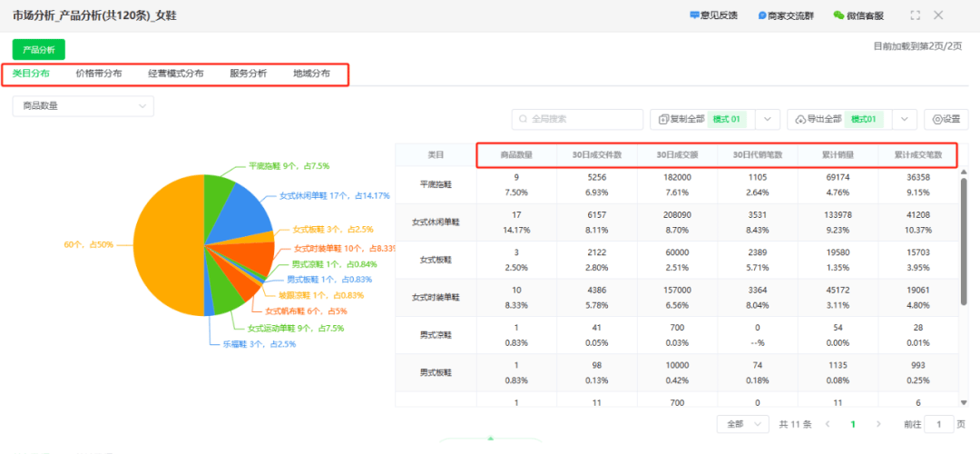The image size is (980, 454).
Task: Switch to the 地域分布 tab
Action: (x=312, y=74)
